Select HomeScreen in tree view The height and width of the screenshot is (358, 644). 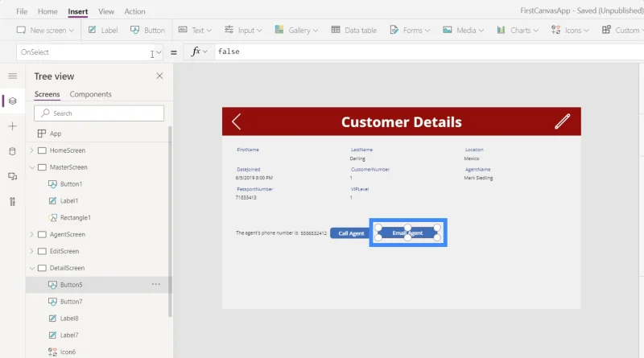point(68,150)
